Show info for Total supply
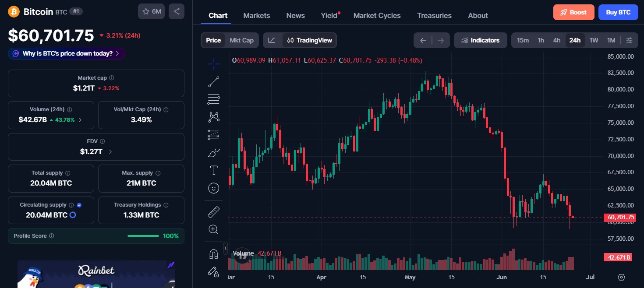Screen dimensions: 644x288 (x=68, y=173)
